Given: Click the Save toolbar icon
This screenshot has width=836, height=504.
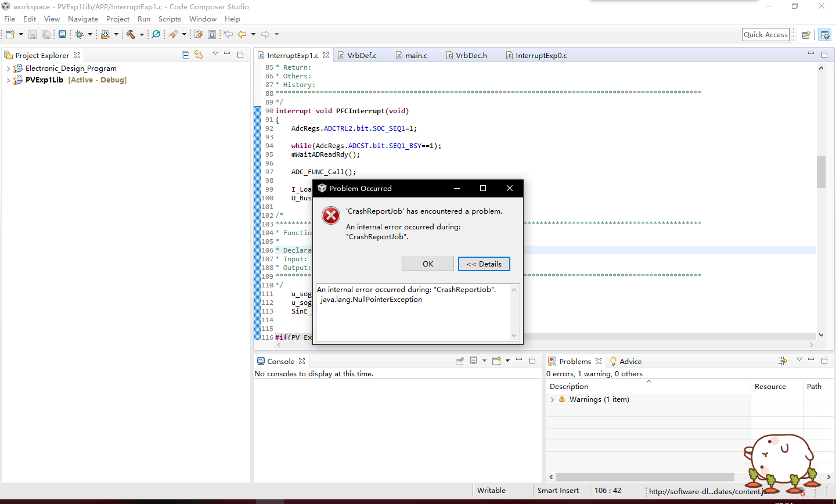Looking at the screenshot, I should coord(33,35).
